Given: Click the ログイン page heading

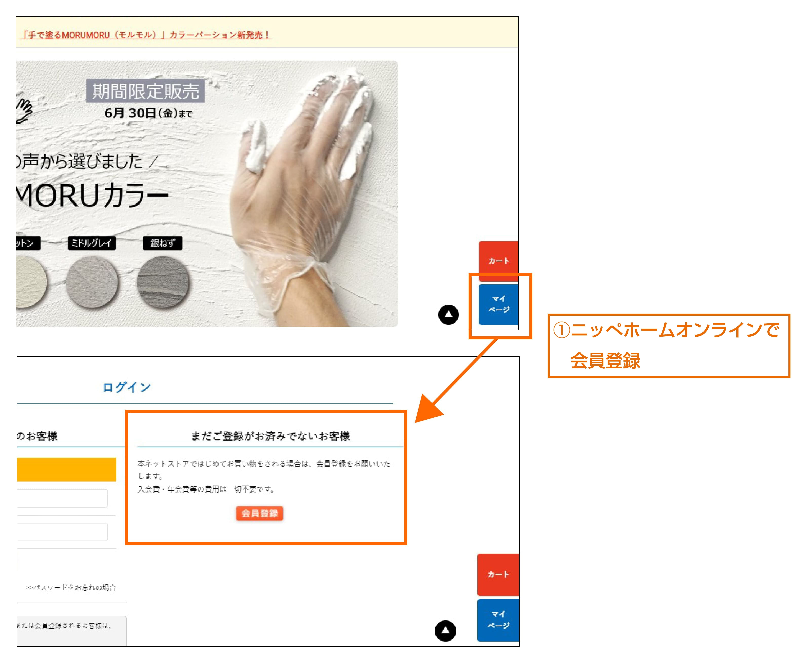Looking at the screenshot, I should [127, 387].
